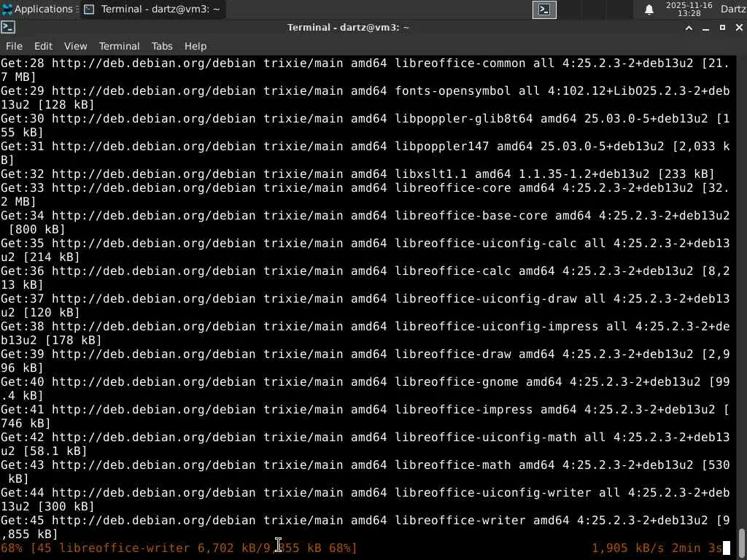The height and width of the screenshot is (560, 747).
Task: Click the Get:44 libreoffice-uiconfig-writer line
Action: [x=365, y=499]
